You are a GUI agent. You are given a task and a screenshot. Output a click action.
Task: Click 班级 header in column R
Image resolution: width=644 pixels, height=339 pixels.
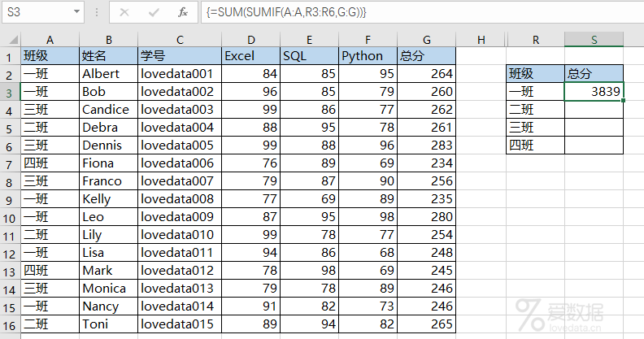click(x=536, y=73)
